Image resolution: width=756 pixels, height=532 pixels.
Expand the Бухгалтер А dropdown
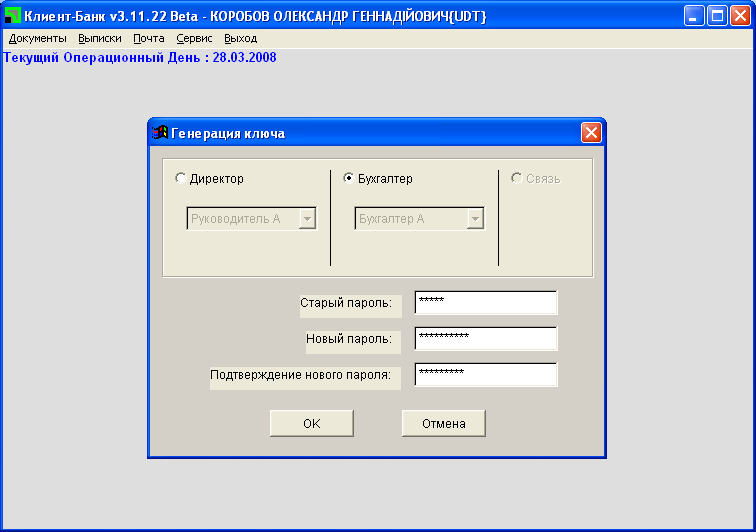(475, 219)
